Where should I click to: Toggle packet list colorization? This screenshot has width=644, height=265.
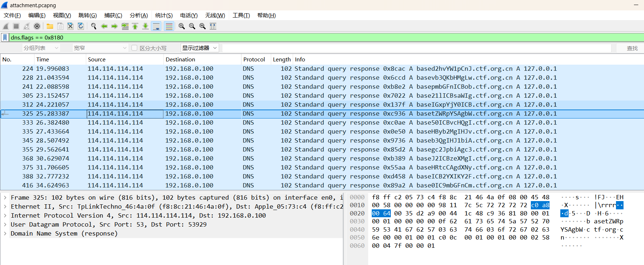tap(169, 26)
